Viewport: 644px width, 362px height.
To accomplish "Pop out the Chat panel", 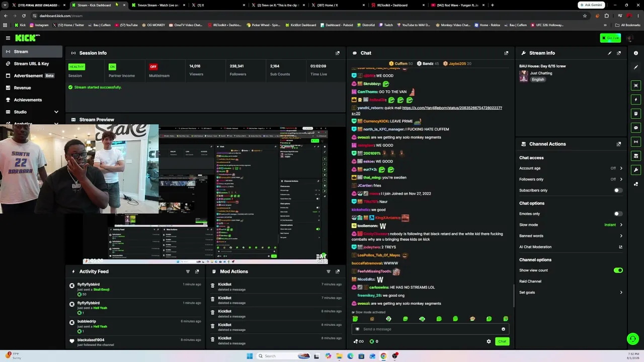I will click(506, 53).
